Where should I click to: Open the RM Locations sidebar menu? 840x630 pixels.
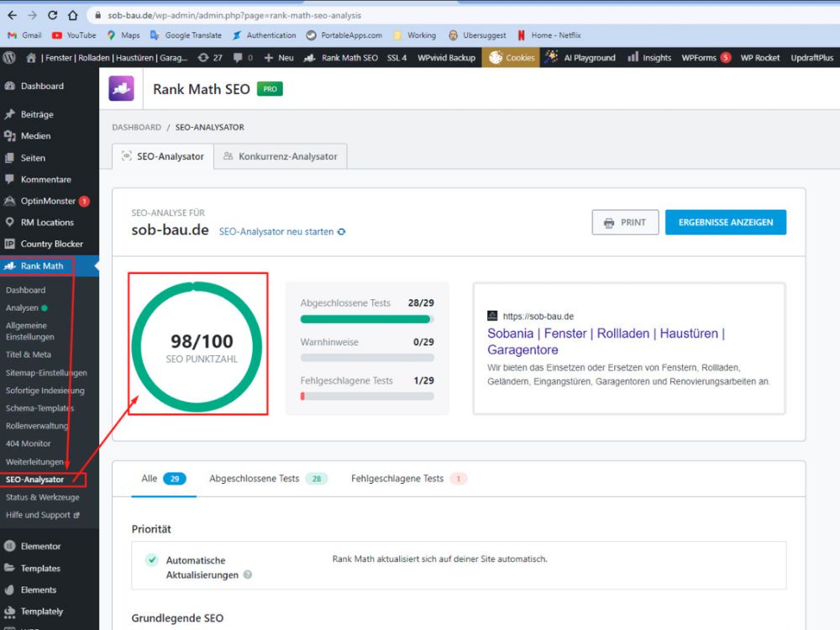(x=50, y=223)
